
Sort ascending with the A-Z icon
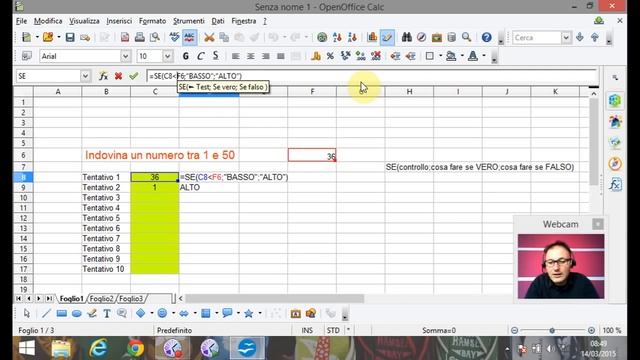(x=337, y=38)
